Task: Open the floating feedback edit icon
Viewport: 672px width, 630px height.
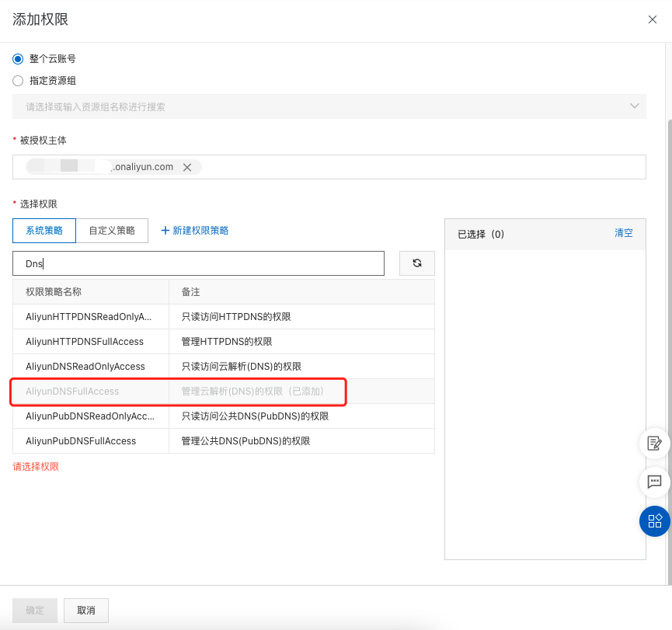Action: tap(654, 443)
